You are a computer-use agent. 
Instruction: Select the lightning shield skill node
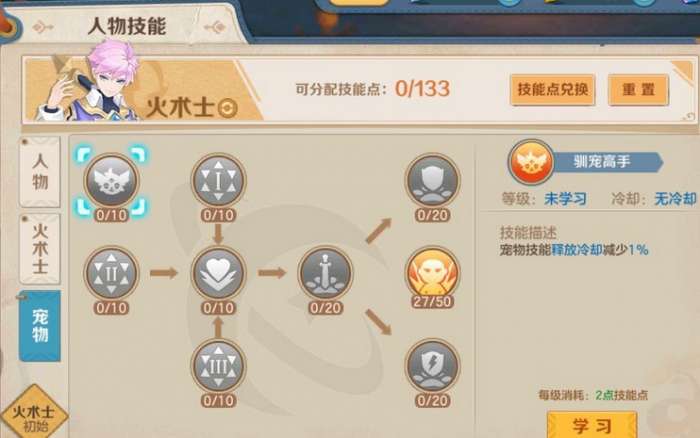(432, 366)
